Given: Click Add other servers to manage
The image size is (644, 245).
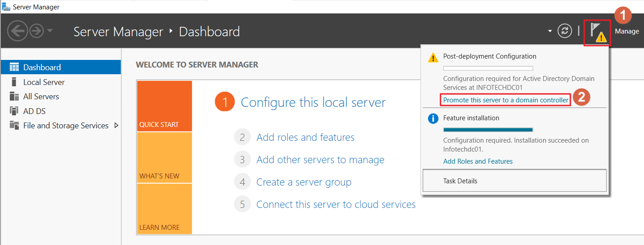Looking at the screenshot, I should (320, 160).
